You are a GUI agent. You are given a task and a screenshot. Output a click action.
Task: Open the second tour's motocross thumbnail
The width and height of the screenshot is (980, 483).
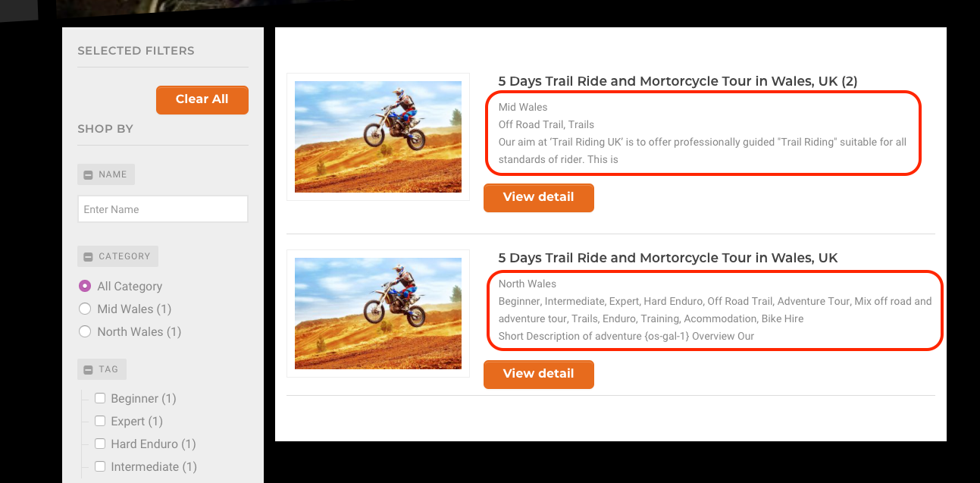coord(377,313)
